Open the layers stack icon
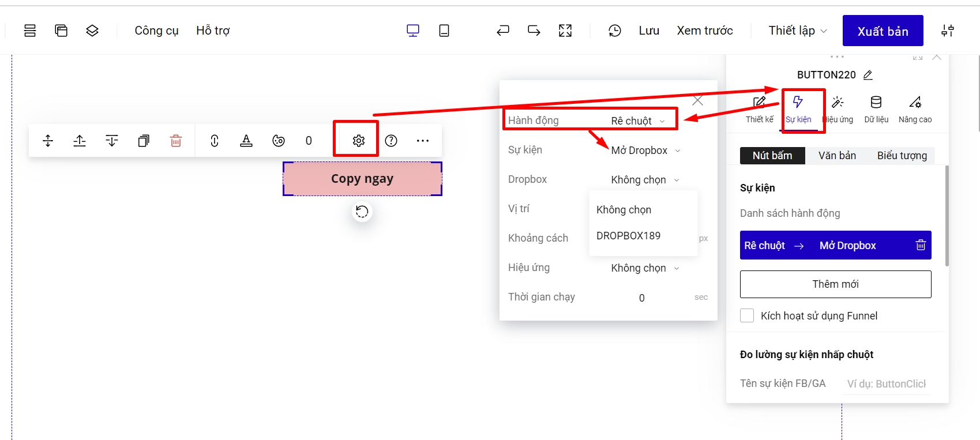 pyautogui.click(x=92, y=31)
